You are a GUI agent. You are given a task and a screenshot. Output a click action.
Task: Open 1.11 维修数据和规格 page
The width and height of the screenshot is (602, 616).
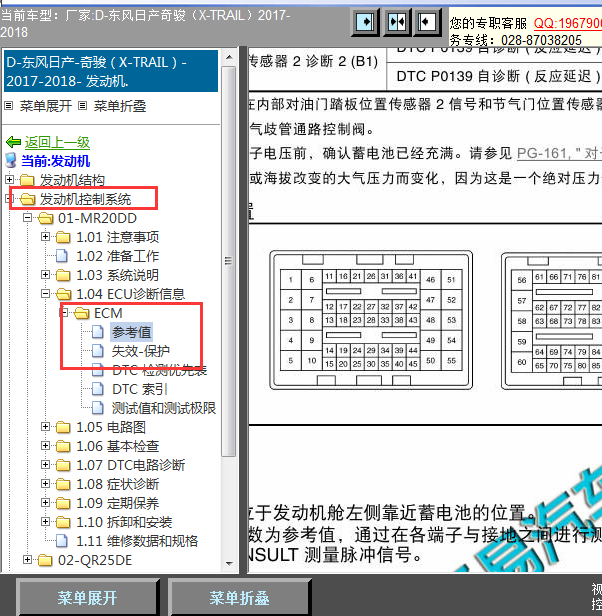(137, 541)
